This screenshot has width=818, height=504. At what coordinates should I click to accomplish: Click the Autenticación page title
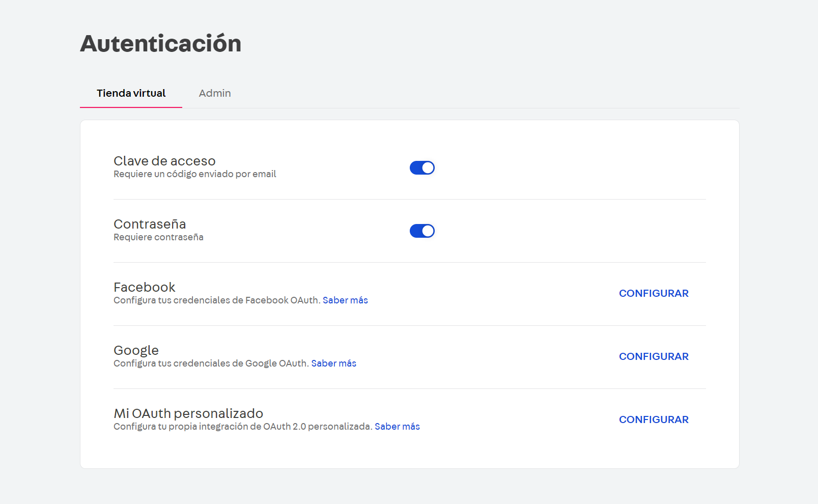(160, 44)
